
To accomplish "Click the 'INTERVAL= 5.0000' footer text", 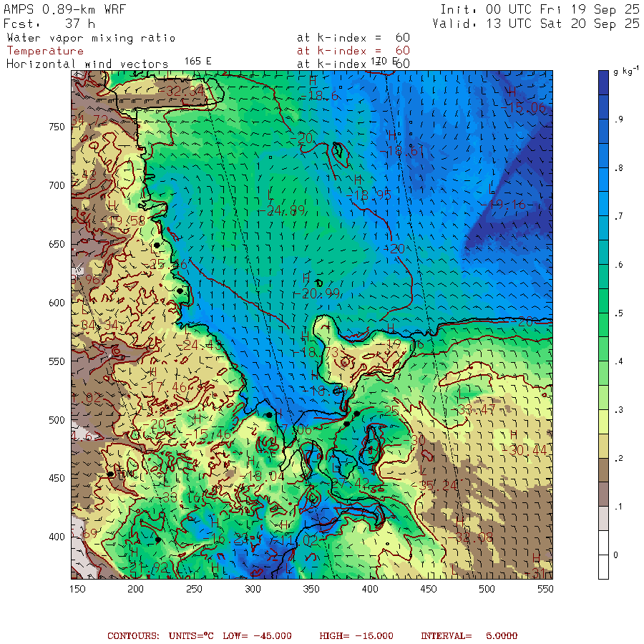I will tap(469, 635).
